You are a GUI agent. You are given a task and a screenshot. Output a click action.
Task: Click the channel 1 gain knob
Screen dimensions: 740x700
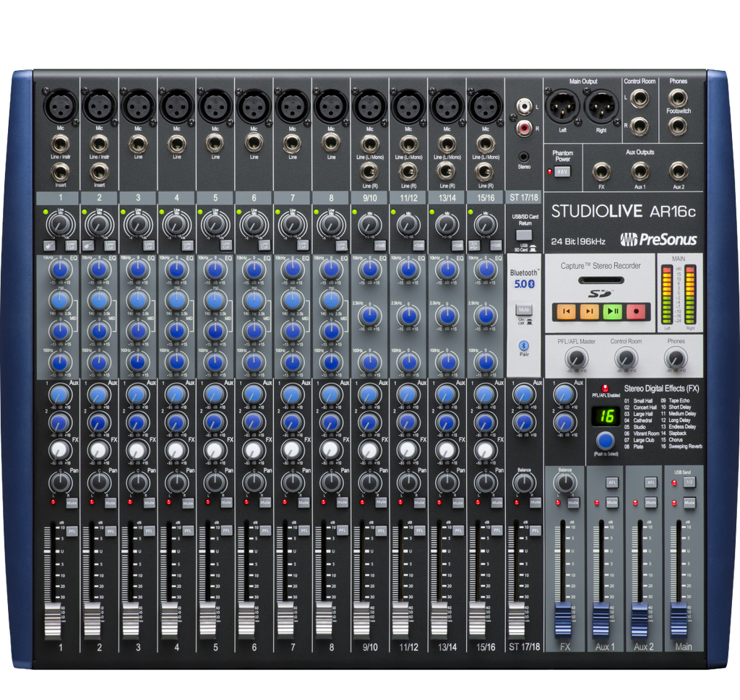click(x=61, y=225)
